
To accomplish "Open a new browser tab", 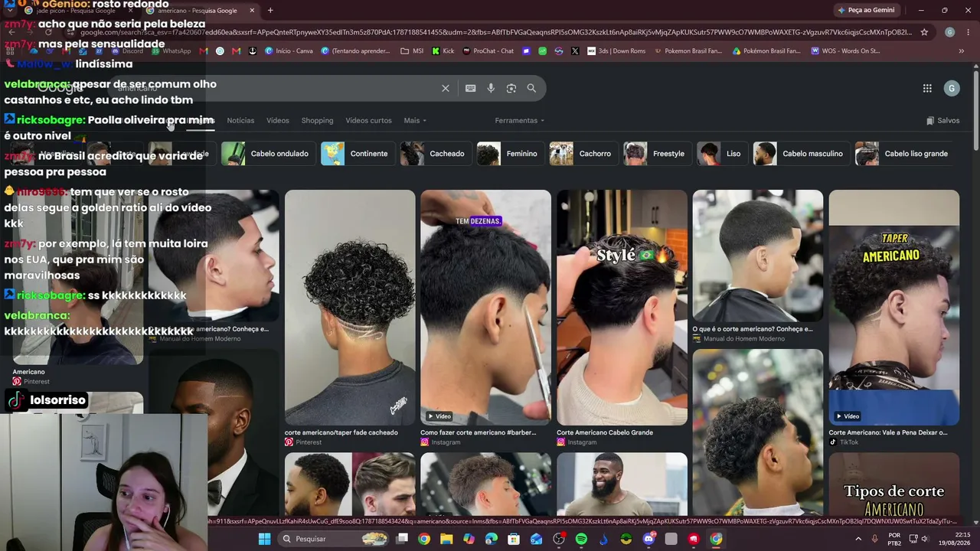I will (270, 10).
